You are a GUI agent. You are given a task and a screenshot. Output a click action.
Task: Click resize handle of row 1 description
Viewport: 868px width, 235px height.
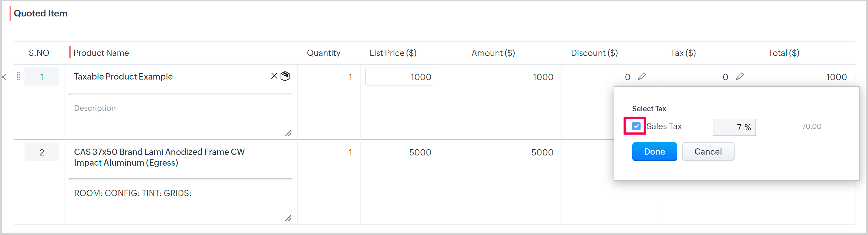coord(288,134)
